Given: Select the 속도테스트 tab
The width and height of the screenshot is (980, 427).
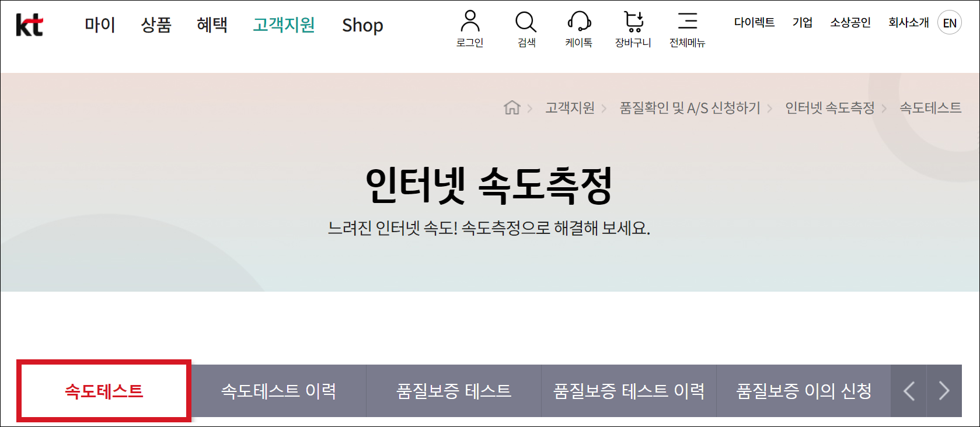Looking at the screenshot, I should (x=104, y=391).
